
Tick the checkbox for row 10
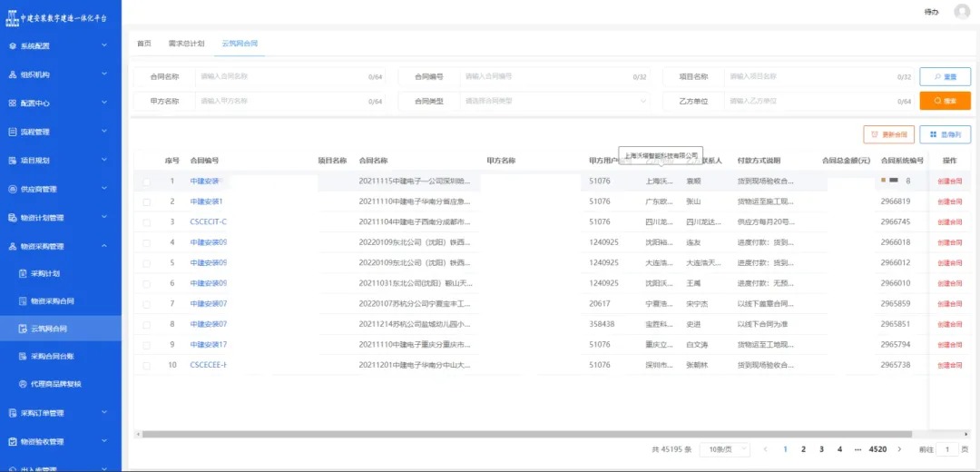[x=147, y=366]
